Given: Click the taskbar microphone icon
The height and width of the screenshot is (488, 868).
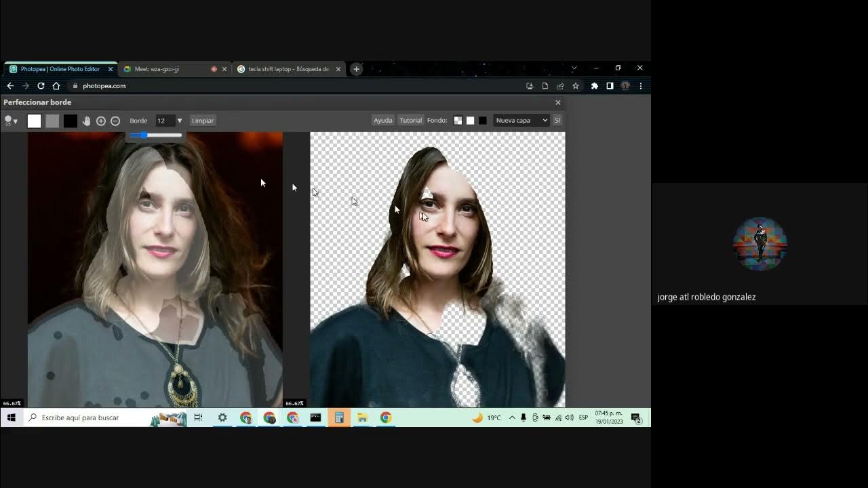Looking at the screenshot, I should [x=524, y=418].
